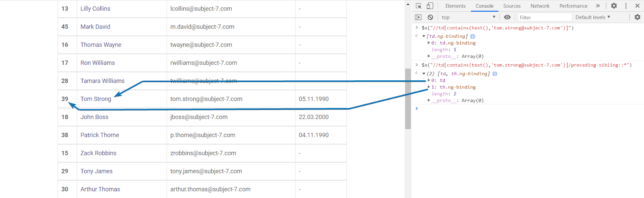Toggle the device toolbar icon

430,6
